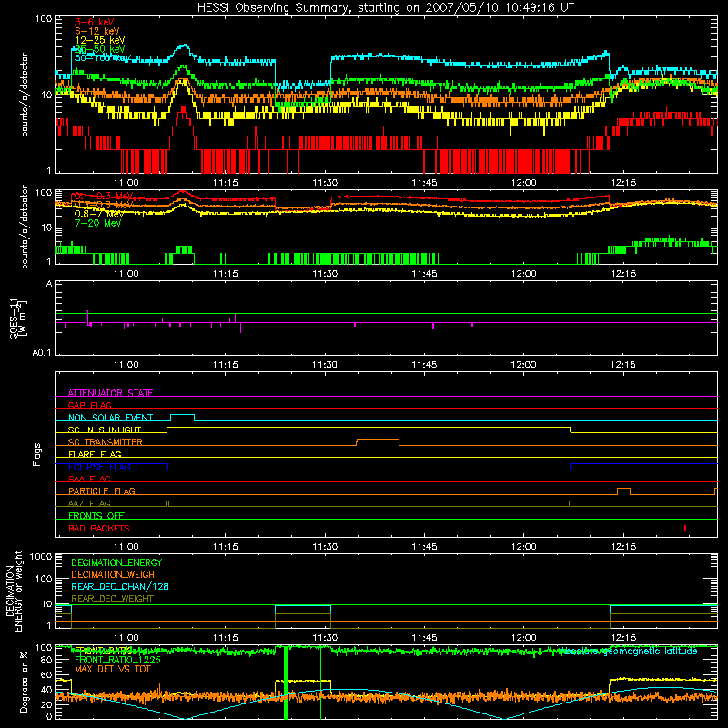
Task: Click the 11:00 tick label under the Flags panel
Action: click(x=126, y=547)
